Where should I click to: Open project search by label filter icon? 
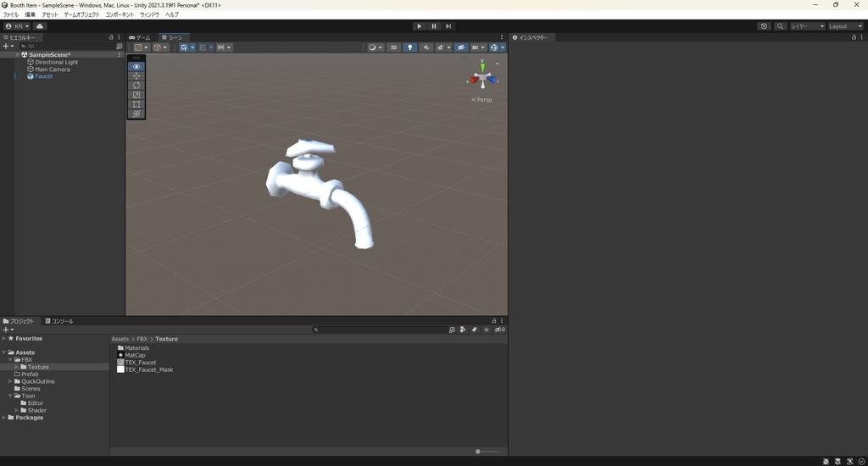(x=475, y=330)
